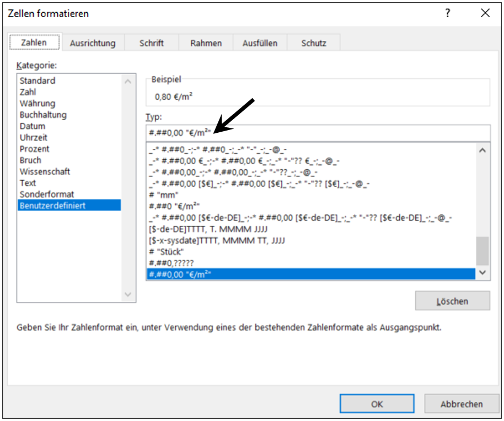Go to the Ausfüllen tab
This screenshot has width=504, height=421.
point(260,43)
